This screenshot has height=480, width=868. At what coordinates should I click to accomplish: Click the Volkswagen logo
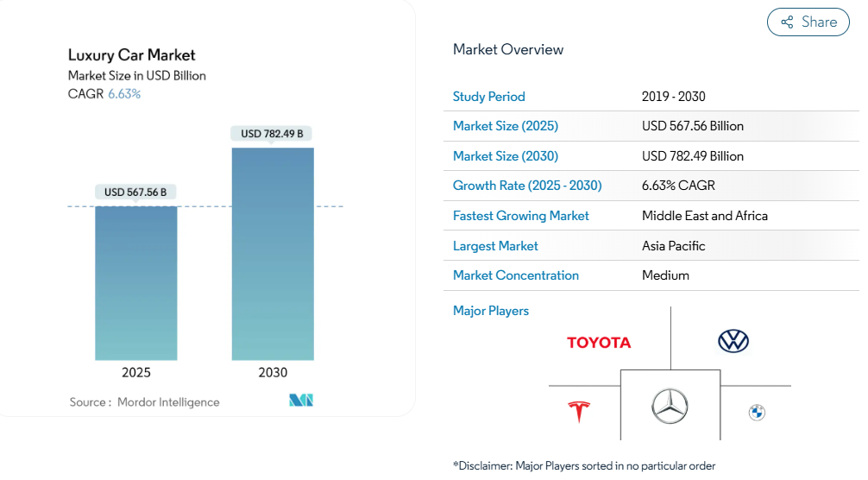pyautogui.click(x=733, y=341)
